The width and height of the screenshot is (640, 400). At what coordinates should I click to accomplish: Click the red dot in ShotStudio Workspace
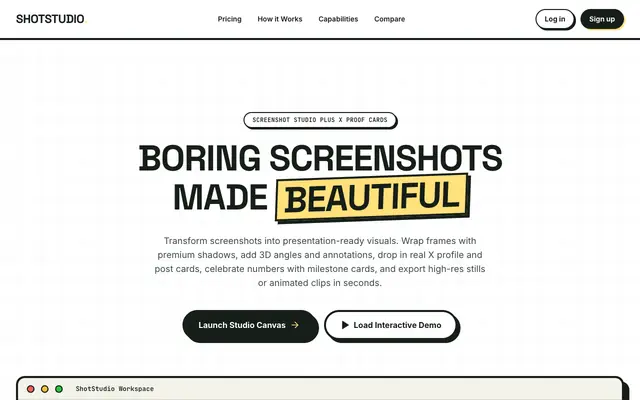31,389
